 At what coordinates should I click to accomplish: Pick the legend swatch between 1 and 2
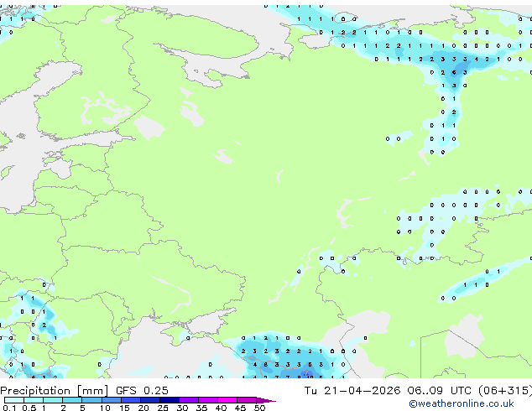53,400
